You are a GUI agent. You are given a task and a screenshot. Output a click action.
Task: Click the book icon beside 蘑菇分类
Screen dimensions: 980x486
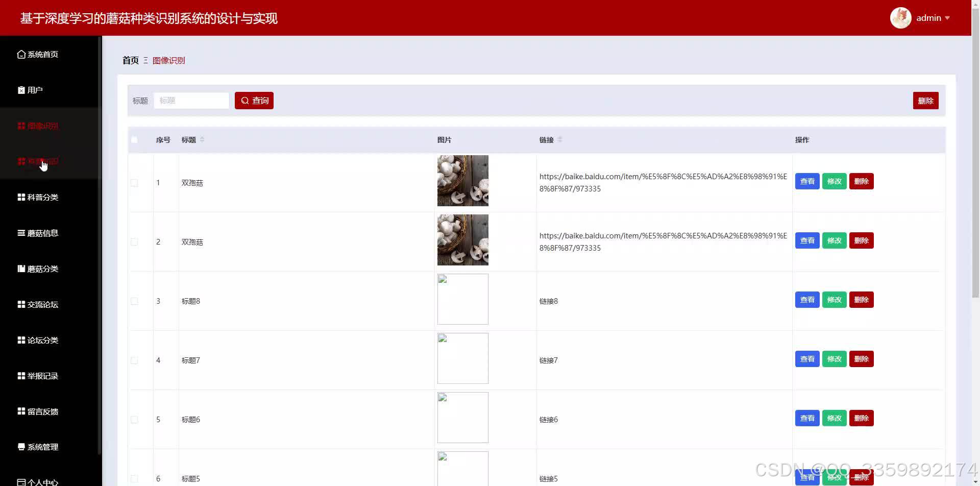coord(21,269)
